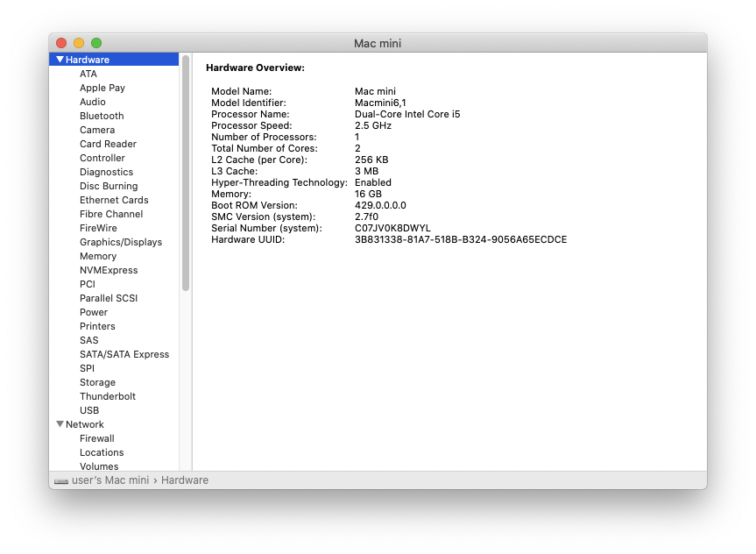This screenshot has width=756, height=554.
Task: Click the sidebar vertical scrollbar
Action: coord(186,173)
